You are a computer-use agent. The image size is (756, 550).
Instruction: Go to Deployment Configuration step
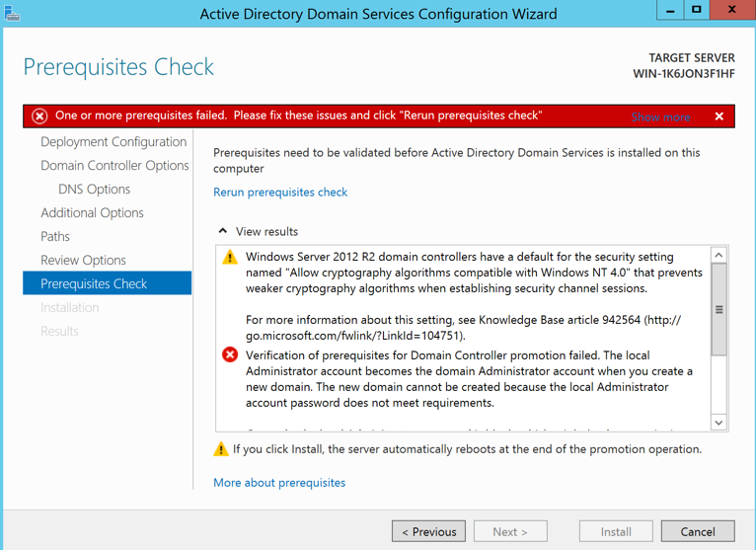click(x=113, y=141)
